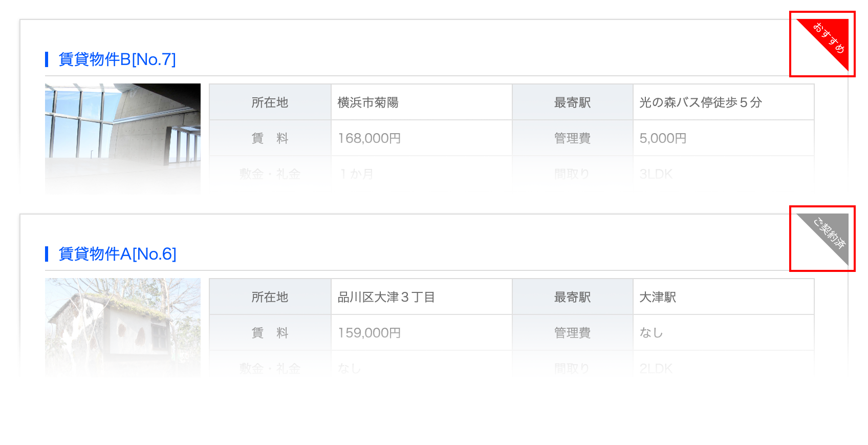Click the 賃料 header in property A

coord(270,333)
